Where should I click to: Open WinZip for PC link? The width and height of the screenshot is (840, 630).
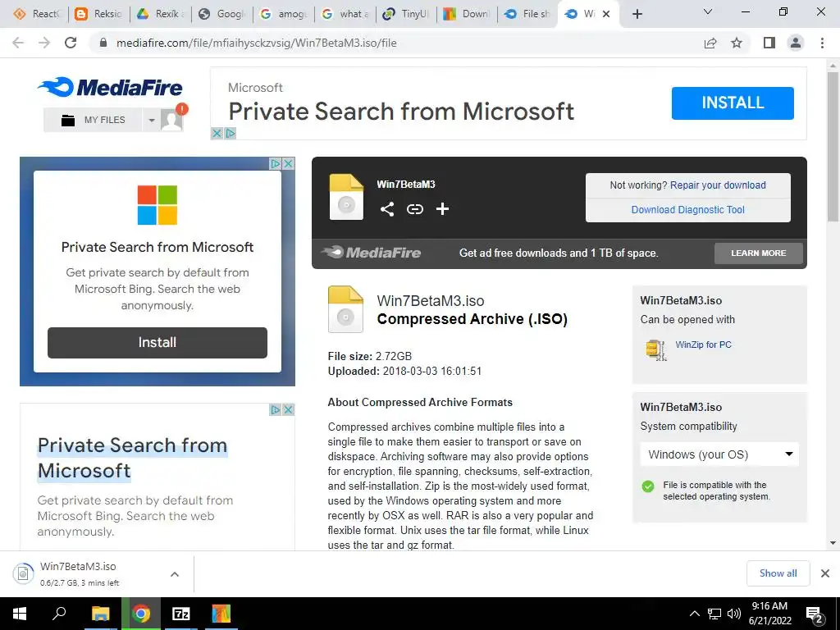(x=703, y=345)
